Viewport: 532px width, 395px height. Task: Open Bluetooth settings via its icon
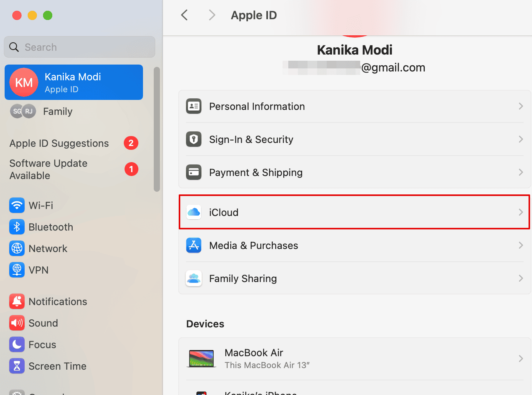pos(17,227)
